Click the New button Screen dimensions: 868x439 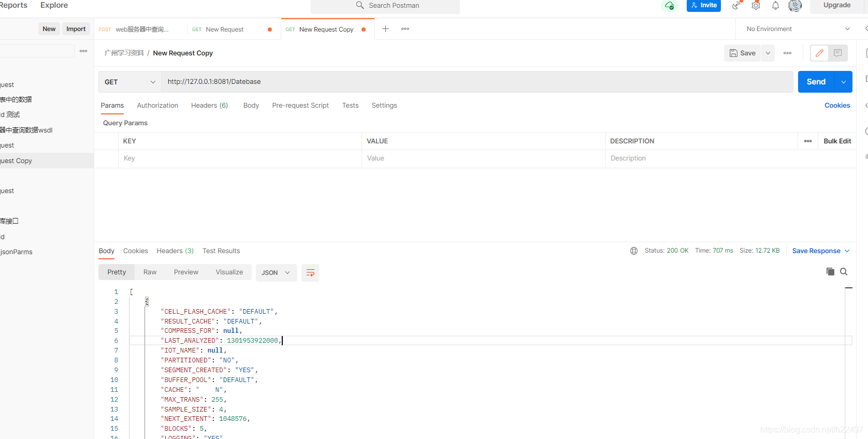(49, 29)
